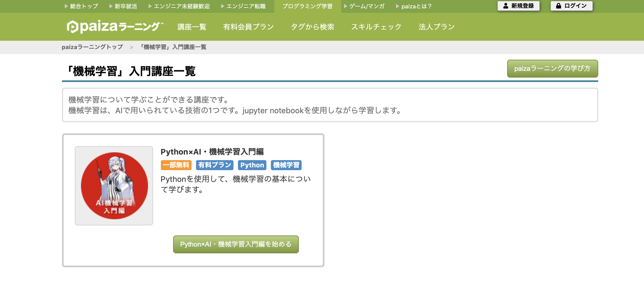This screenshot has width=644, height=289.
Task: Open the スキルチェック section
Action: pyautogui.click(x=376, y=27)
